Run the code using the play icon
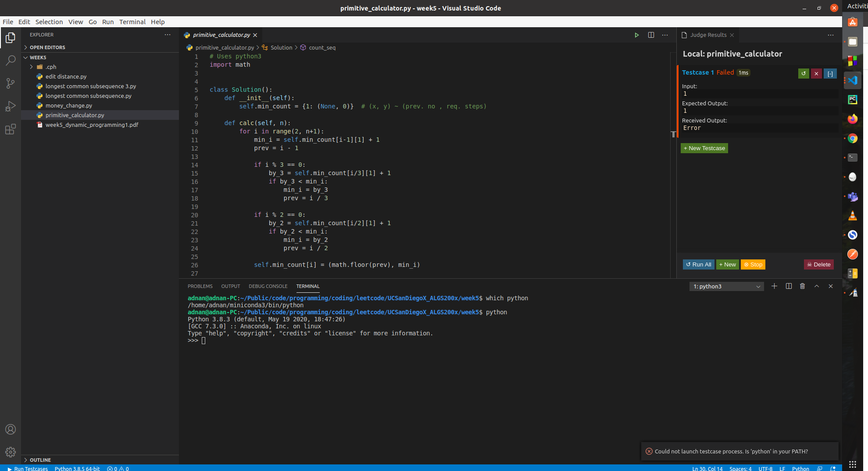Viewport: 868px width, 471px height. 636,35
